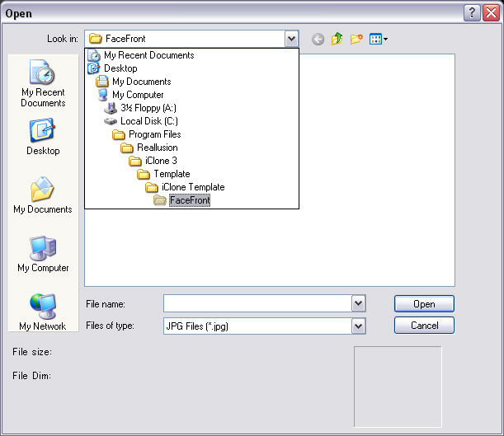Screen dimensions: 504x436
Task: Click the Open button
Action: 424,304
